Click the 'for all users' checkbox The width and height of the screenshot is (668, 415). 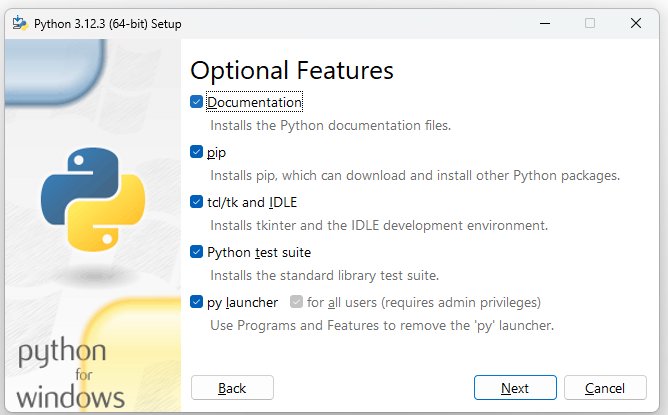coord(296,302)
